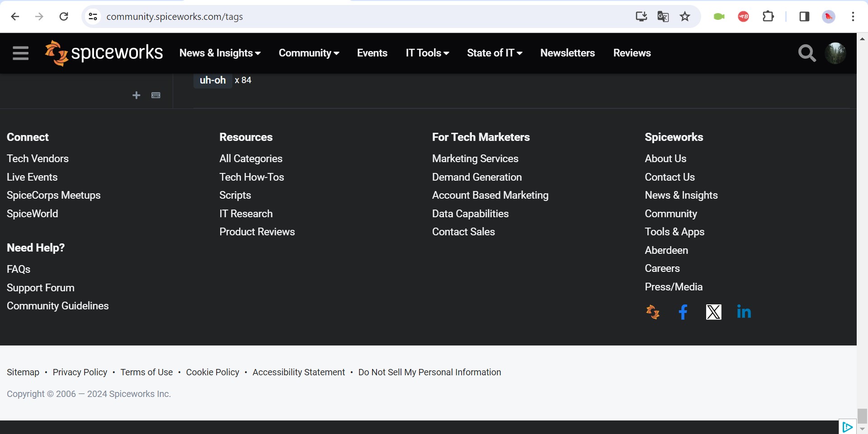Open the Support Forum link
868x434 pixels.
tap(40, 288)
